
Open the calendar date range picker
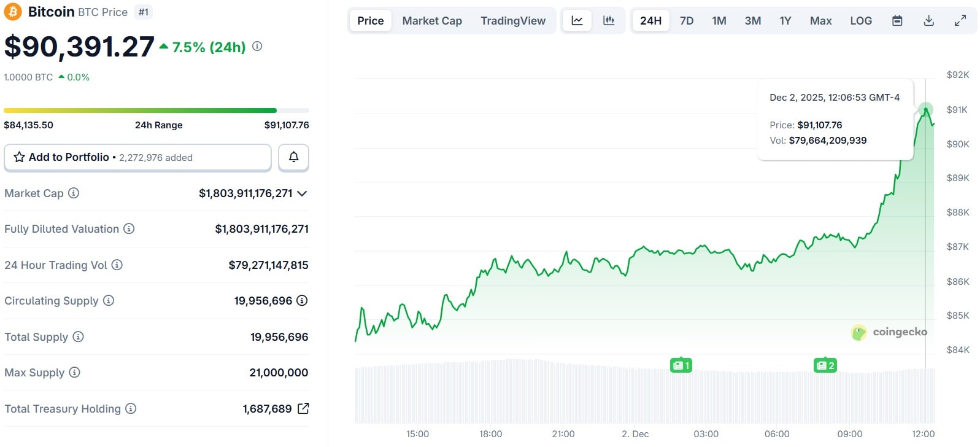(897, 21)
